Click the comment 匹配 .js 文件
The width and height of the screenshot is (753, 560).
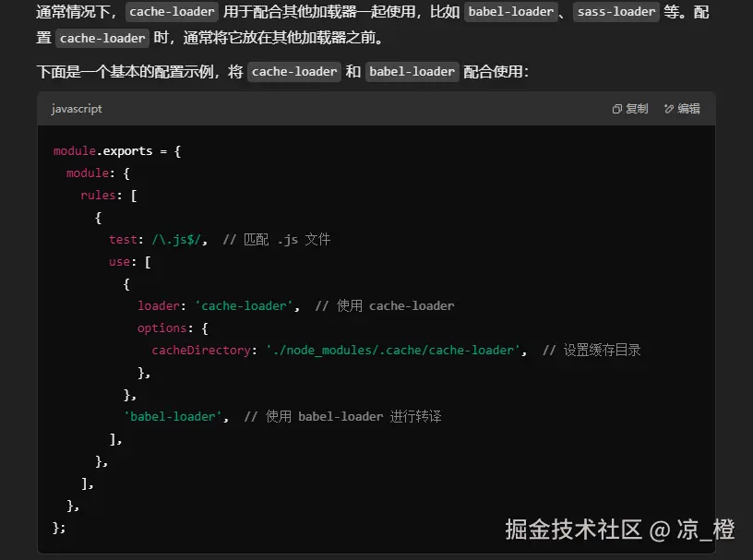click(x=277, y=240)
